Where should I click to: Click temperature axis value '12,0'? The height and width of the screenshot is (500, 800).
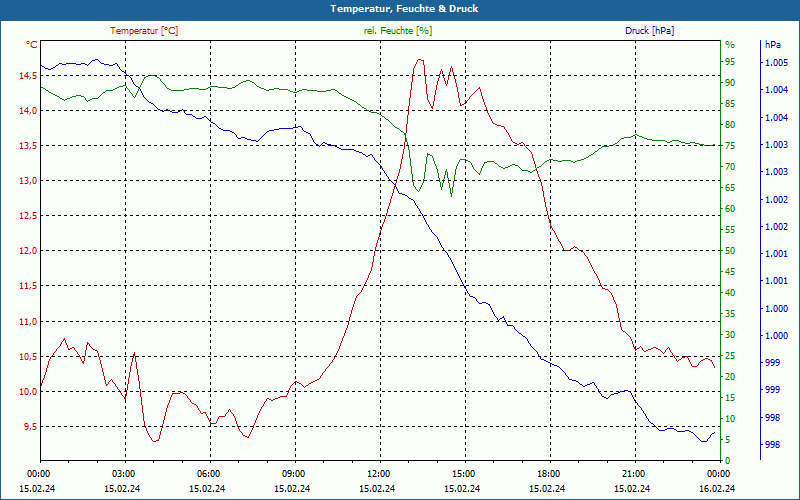pyautogui.click(x=28, y=251)
